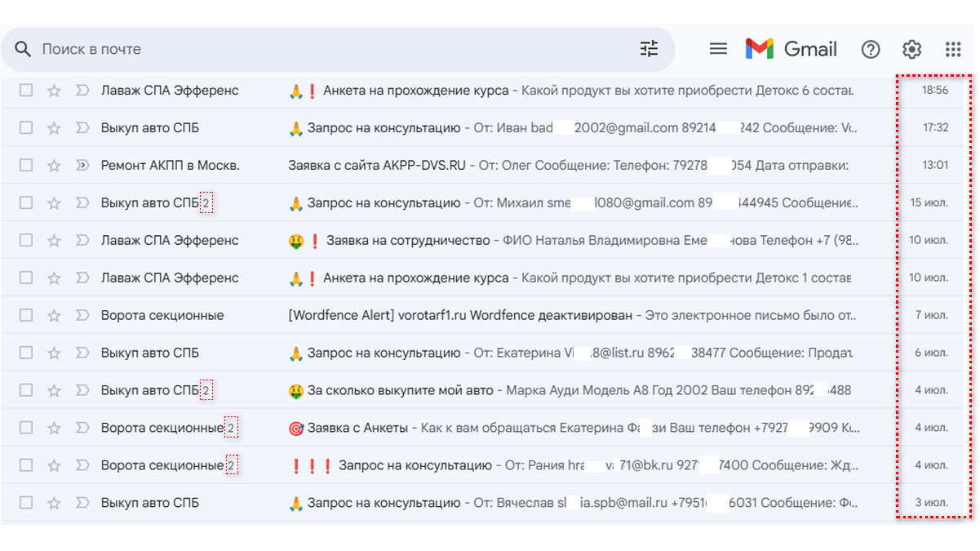The image size is (980, 551).
Task: Open the Заявка на сотрудничество subject line
Action: pyautogui.click(x=407, y=241)
